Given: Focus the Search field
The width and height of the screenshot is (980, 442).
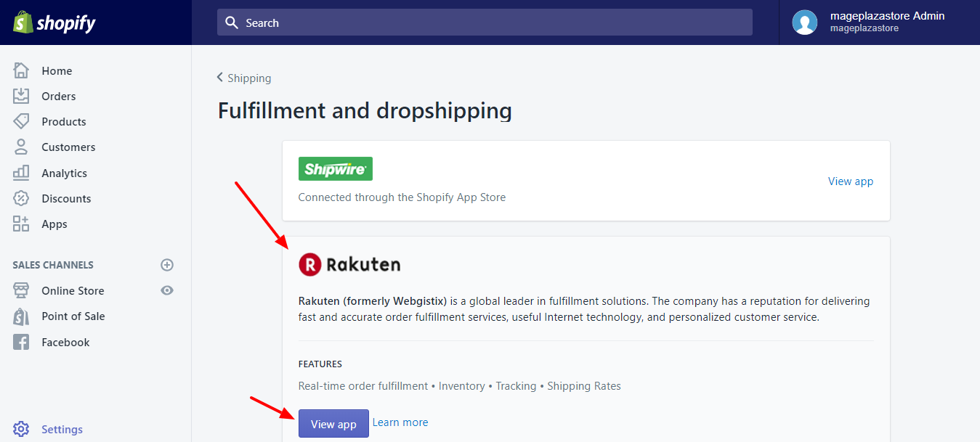Looking at the screenshot, I should pyautogui.click(x=485, y=22).
